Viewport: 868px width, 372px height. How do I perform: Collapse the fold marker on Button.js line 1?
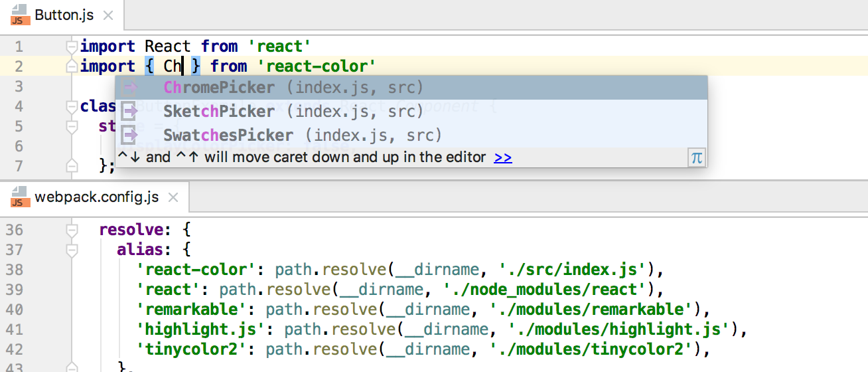tap(72, 46)
